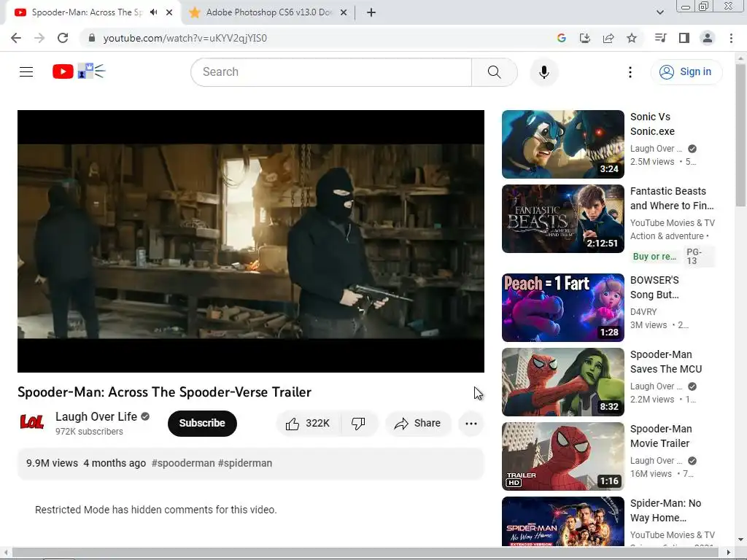Click the vertical page scrollbar thumb
Viewport: 747px width, 560px height.
[x=740, y=136]
